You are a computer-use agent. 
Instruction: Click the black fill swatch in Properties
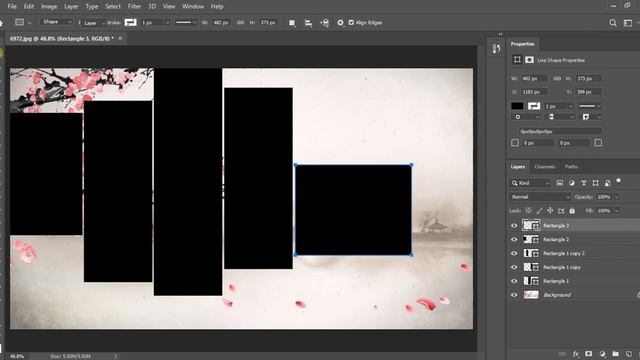coord(517,106)
